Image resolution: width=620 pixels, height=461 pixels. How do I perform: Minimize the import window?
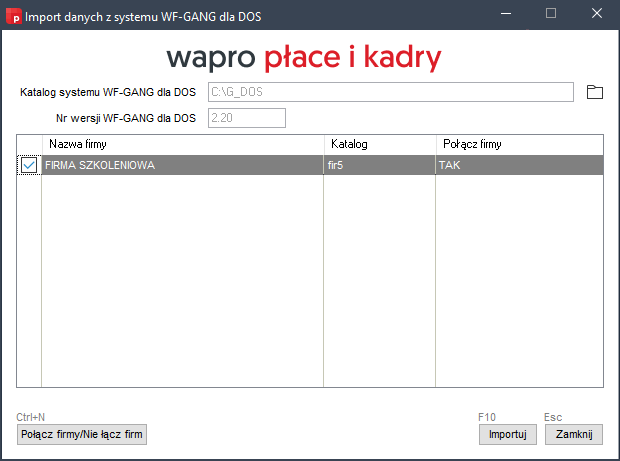pos(506,14)
